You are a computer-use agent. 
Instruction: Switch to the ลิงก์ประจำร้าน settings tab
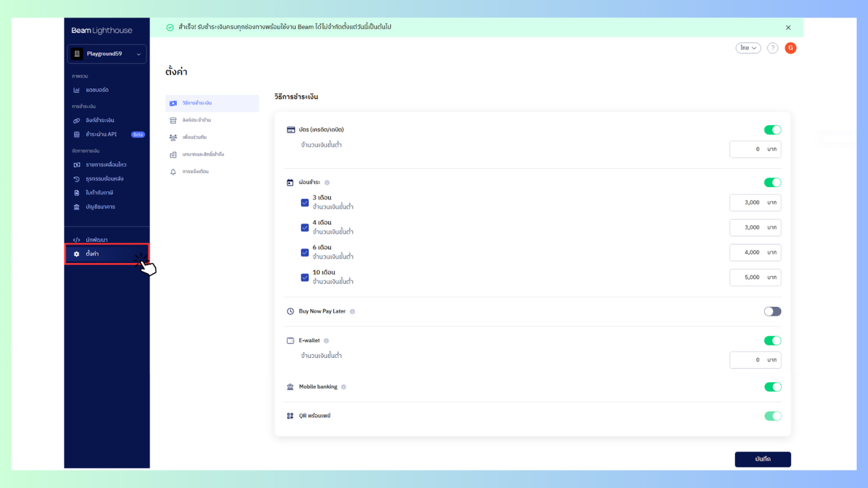(212, 120)
